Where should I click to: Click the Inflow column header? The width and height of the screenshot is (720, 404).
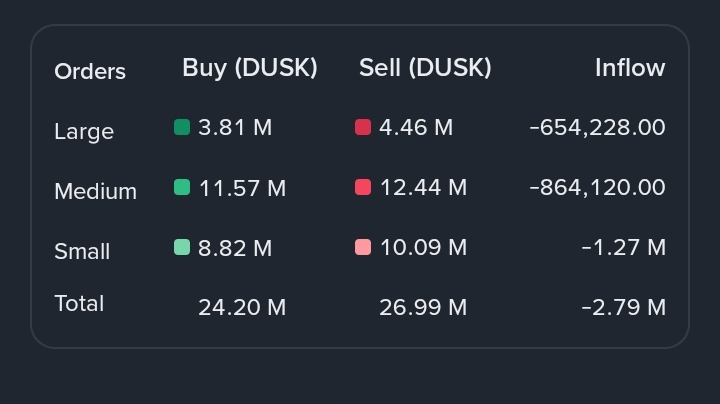pos(629,68)
